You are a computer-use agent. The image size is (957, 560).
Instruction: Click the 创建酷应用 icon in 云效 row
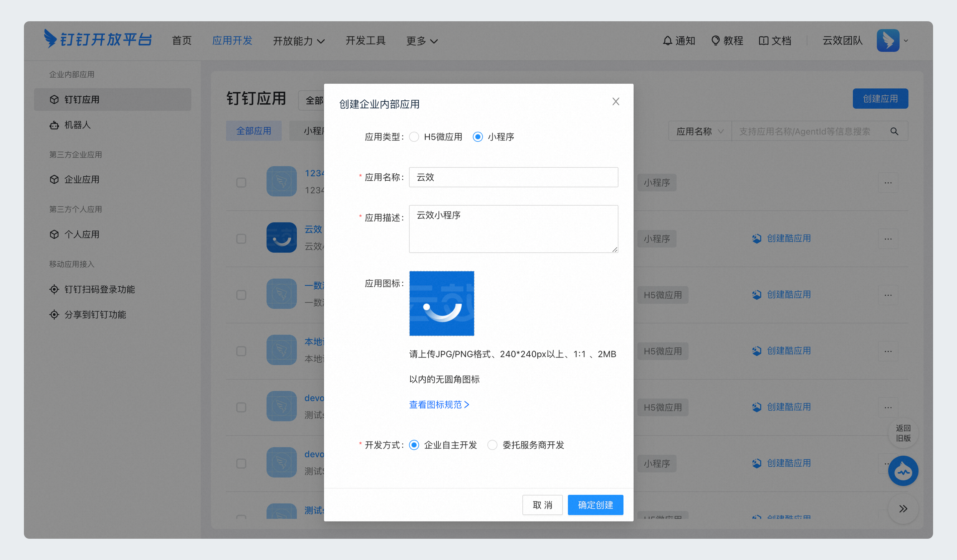pos(757,238)
